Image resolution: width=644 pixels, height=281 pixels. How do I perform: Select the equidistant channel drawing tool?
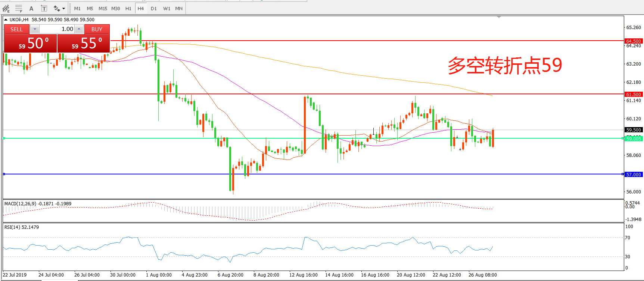pos(6,8)
